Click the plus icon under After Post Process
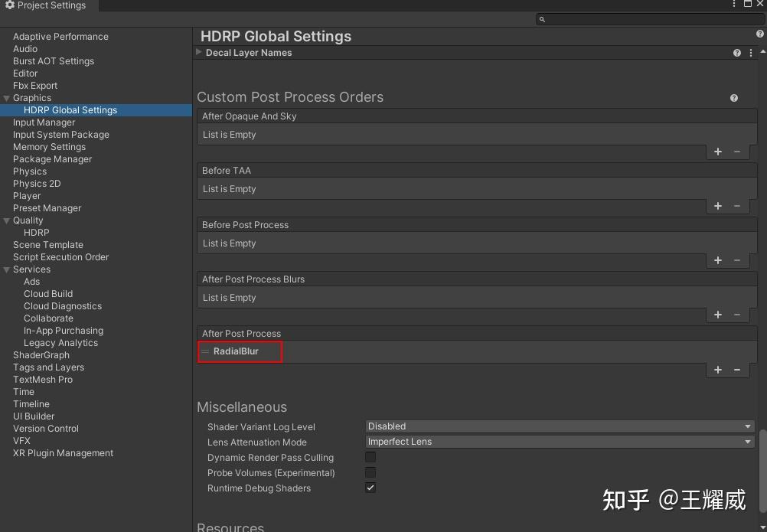This screenshot has height=532, width=767. (x=718, y=370)
